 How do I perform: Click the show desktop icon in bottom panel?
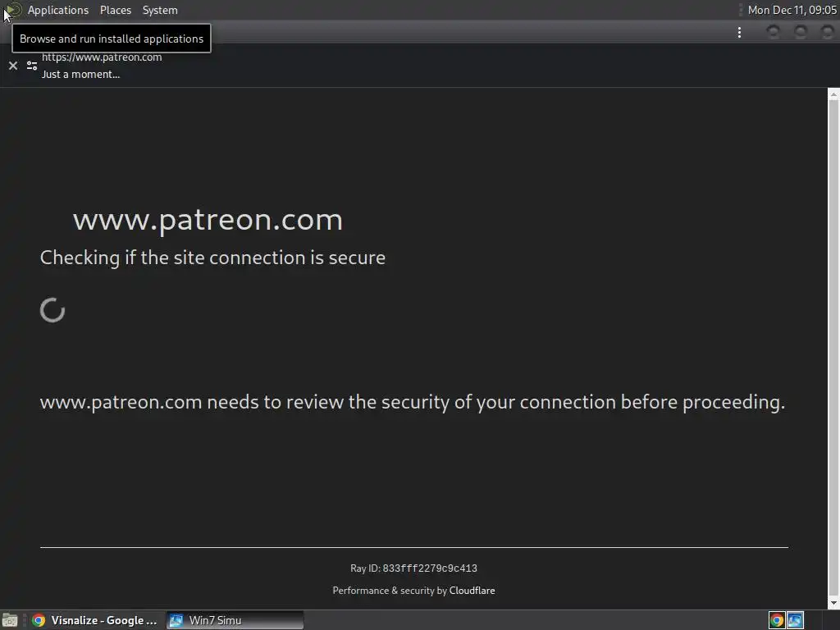tap(10, 620)
